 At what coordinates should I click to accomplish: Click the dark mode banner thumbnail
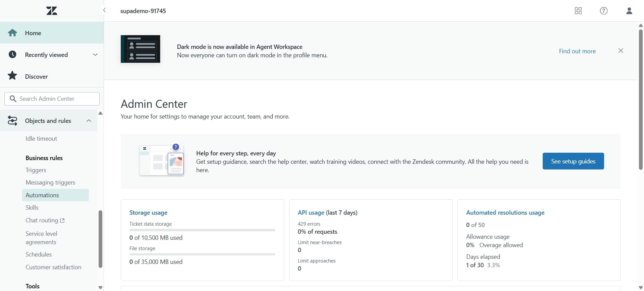click(140, 49)
